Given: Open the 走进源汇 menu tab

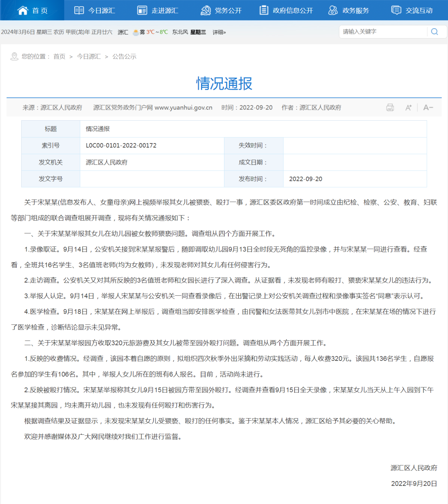Looking at the screenshot, I should pyautogui.click(x=163, y=10).
